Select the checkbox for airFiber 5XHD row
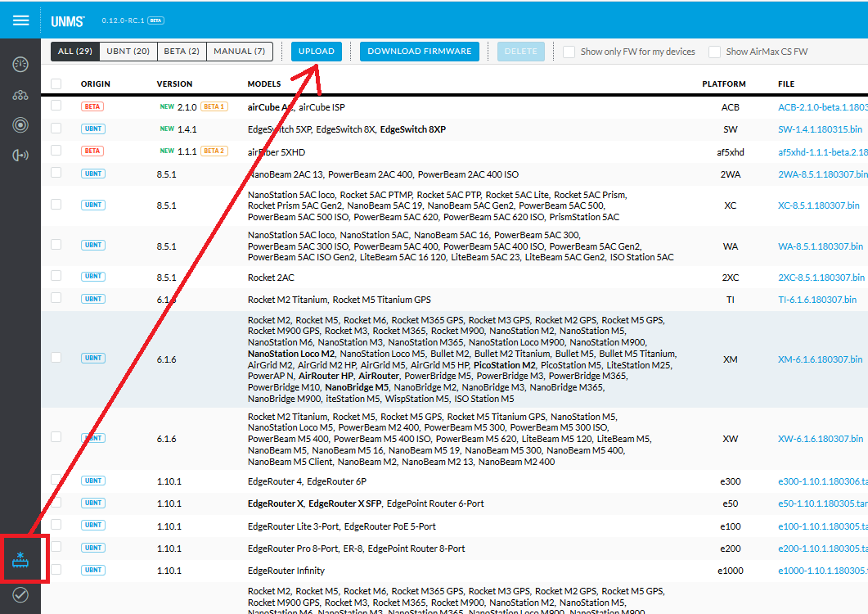 coord(56,151)
